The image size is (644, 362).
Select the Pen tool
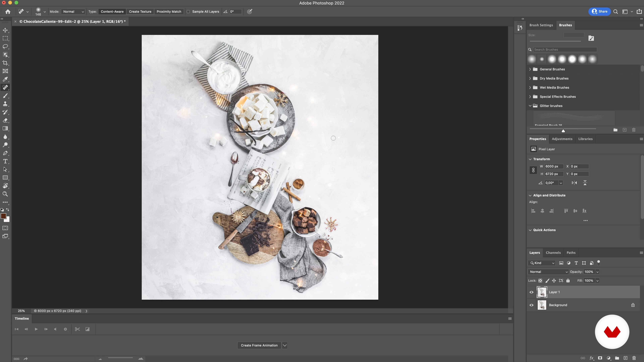(x=5, y=153)
